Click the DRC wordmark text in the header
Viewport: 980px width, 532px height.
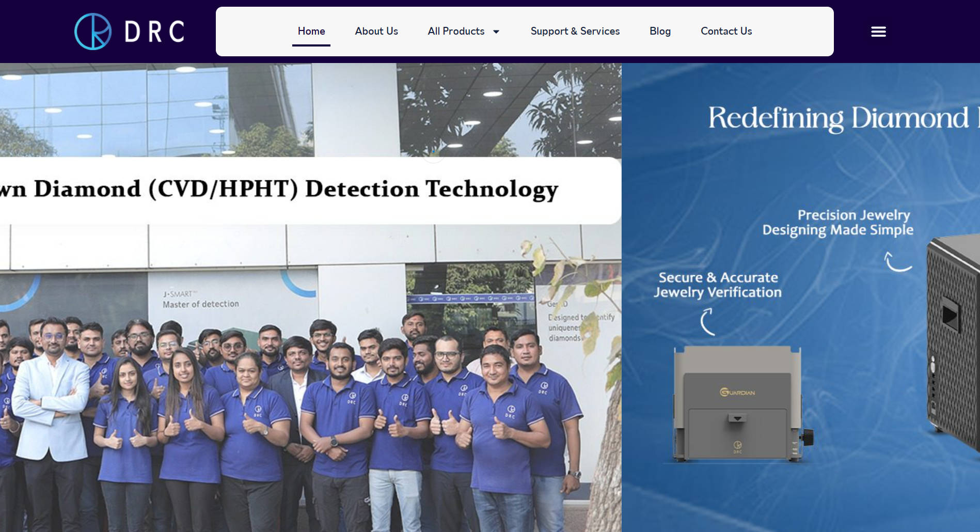[154, 32]
